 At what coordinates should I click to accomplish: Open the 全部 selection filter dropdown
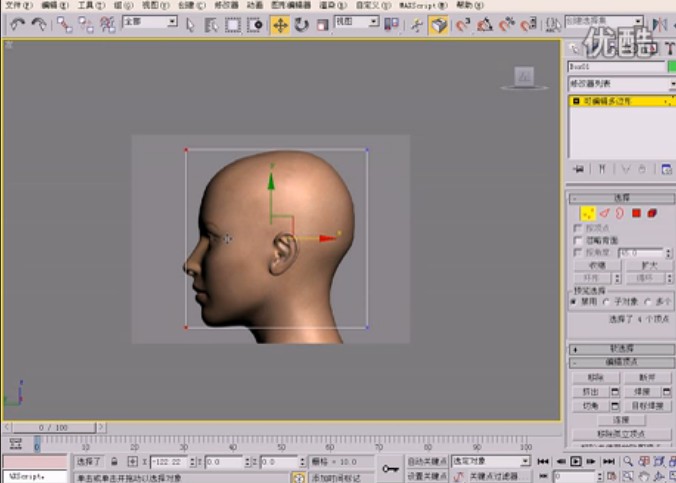click(x=149, y=22)
